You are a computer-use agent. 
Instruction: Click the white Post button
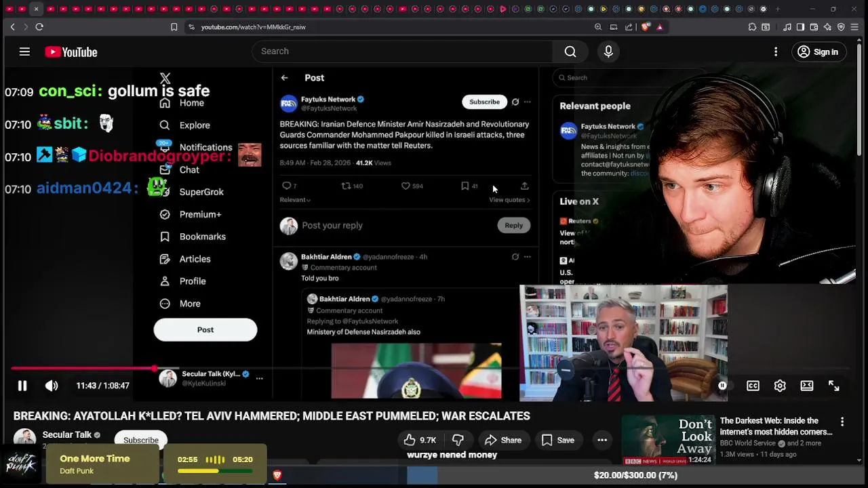point(205,329)
